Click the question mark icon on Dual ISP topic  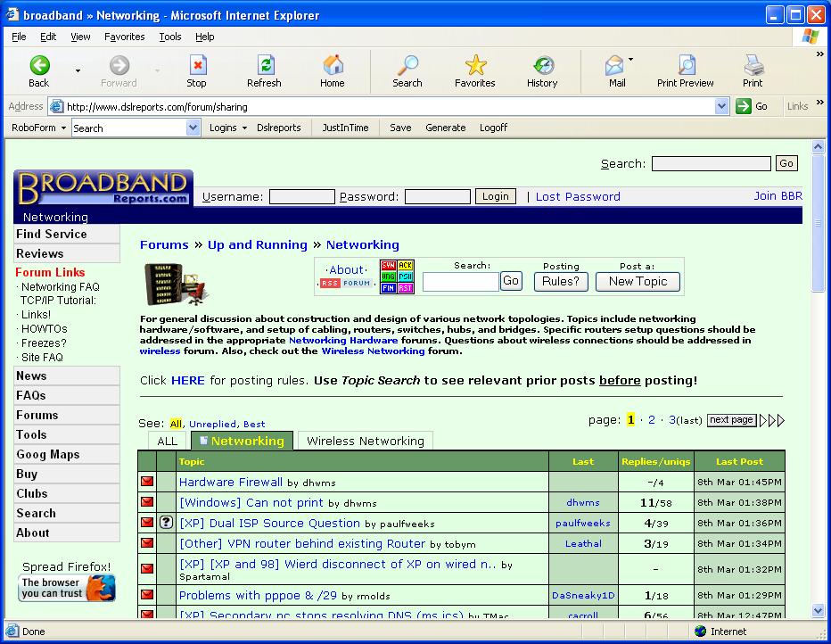click(x=166, y=524)
